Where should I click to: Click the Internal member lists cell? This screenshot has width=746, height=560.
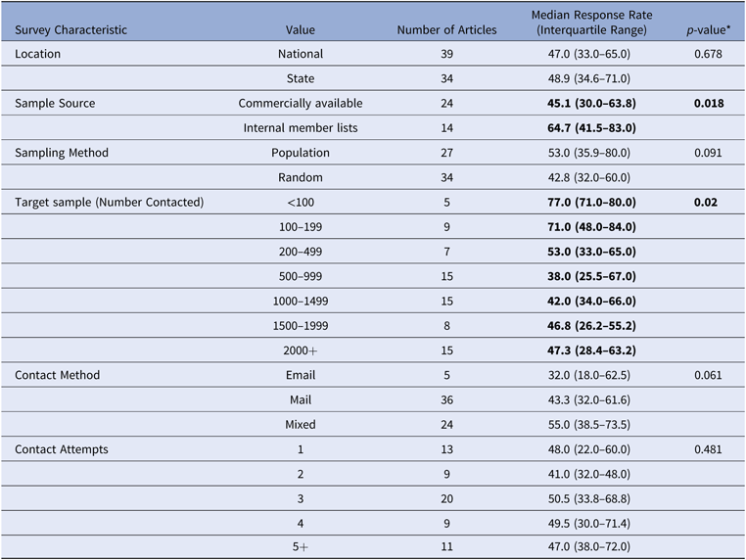301,127
